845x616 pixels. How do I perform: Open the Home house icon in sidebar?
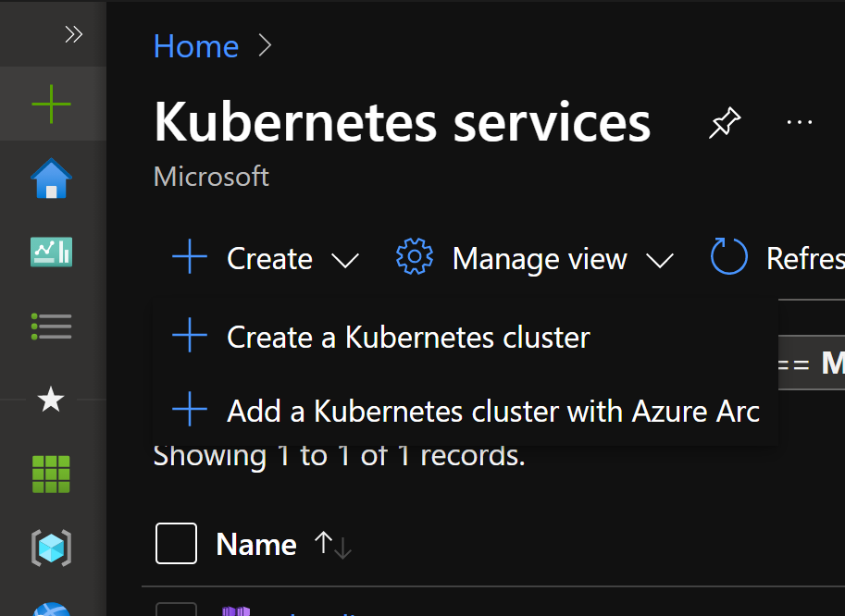(x=51, y=179)
